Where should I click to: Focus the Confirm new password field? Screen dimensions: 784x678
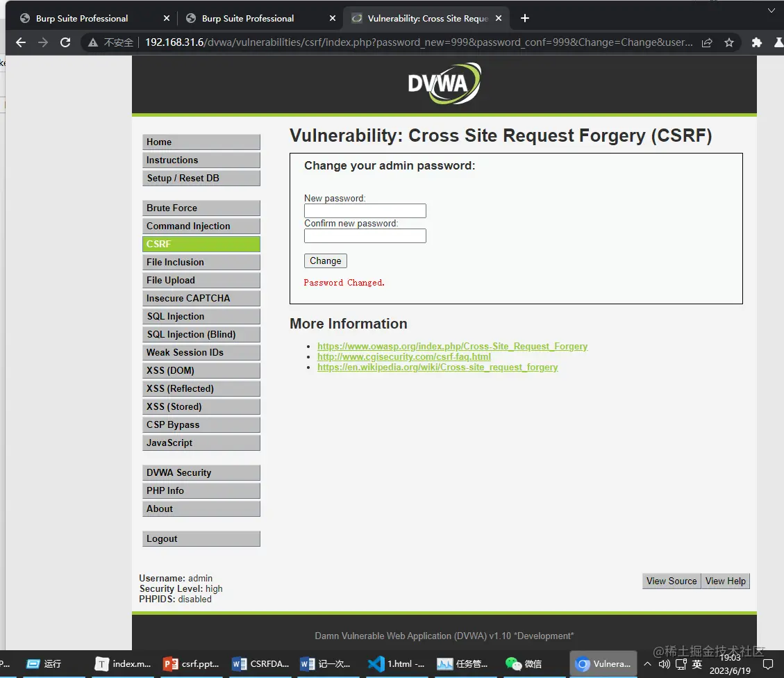(x=365, y=235)
